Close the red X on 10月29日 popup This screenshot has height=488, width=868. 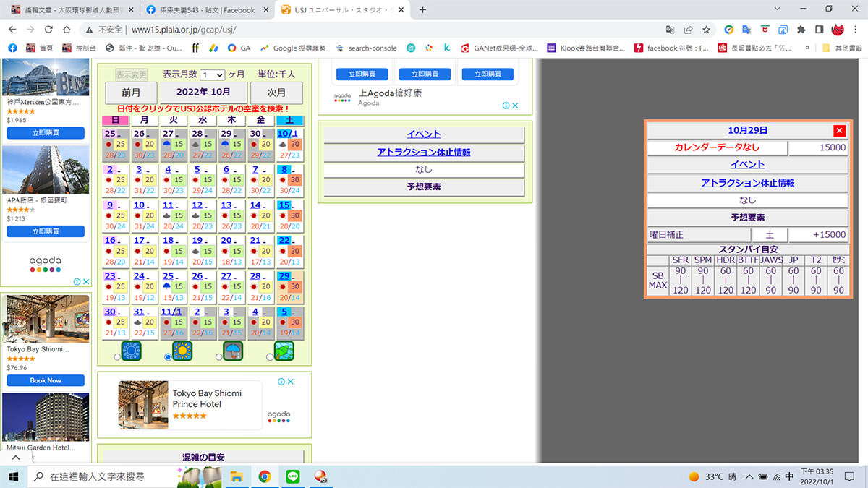839,131
